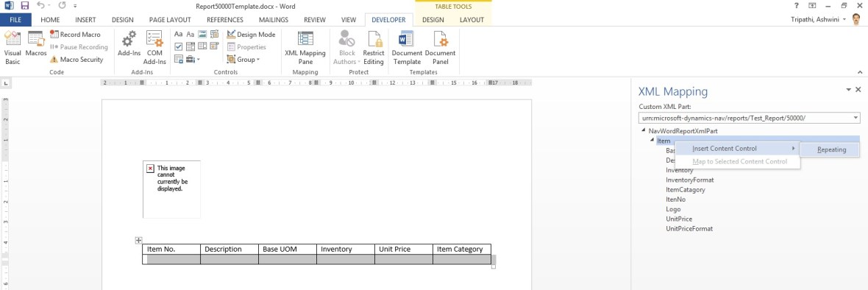Screen dimensions: 868x290
Task: Insert Date Picker content control
Action: point(215,46)
